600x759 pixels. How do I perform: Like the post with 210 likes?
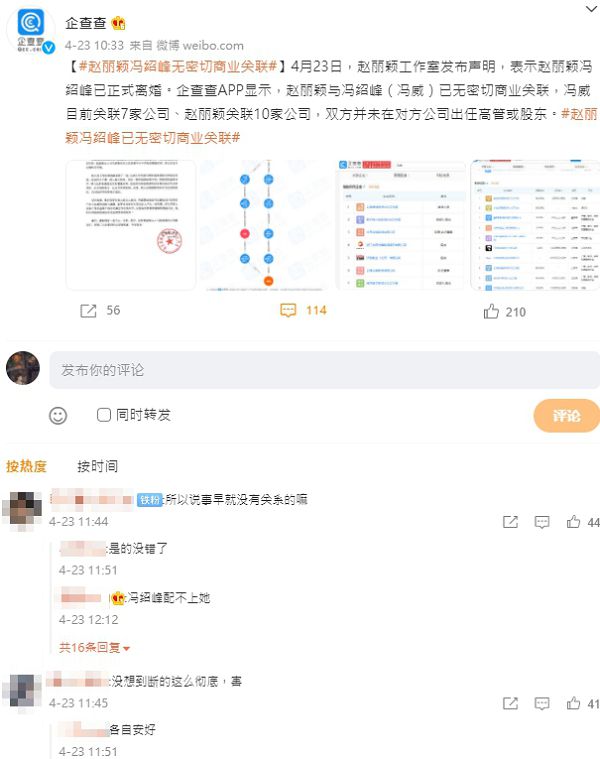(x=491, y=311)
